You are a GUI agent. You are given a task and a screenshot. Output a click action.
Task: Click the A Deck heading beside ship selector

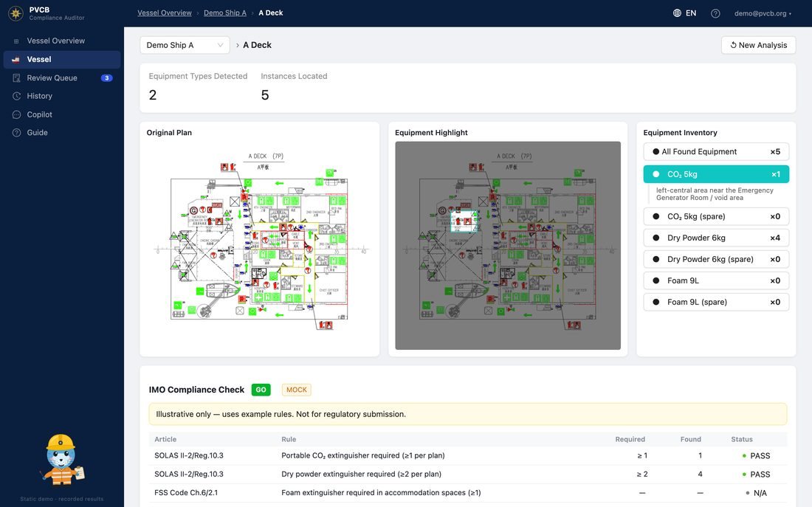coord(258,45)
